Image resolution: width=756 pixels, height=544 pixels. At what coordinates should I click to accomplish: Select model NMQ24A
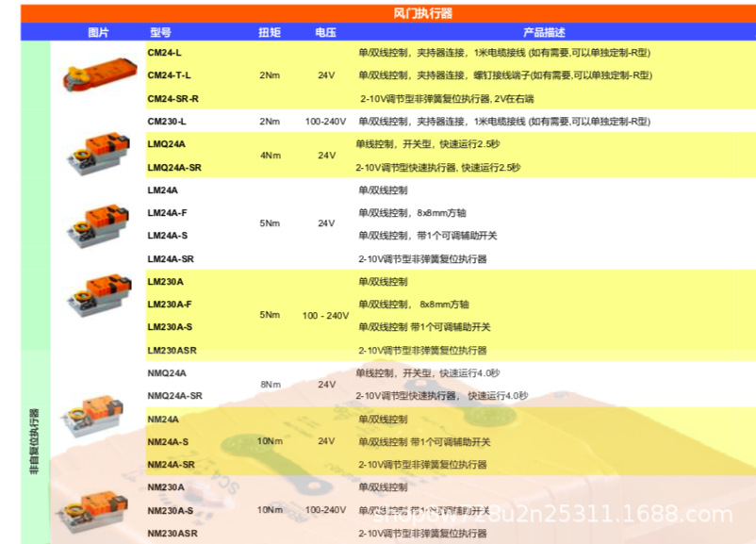(x=167, y=373)
